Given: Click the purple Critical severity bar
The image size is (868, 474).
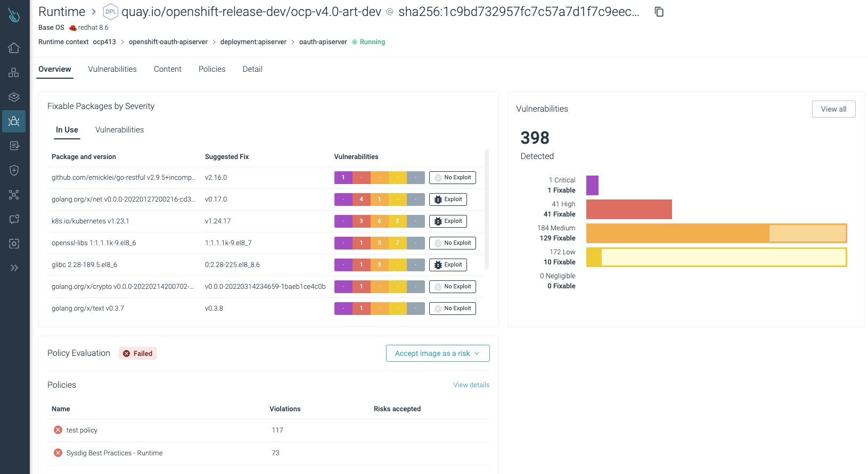Looking at the screenshot, I should 592,185.
